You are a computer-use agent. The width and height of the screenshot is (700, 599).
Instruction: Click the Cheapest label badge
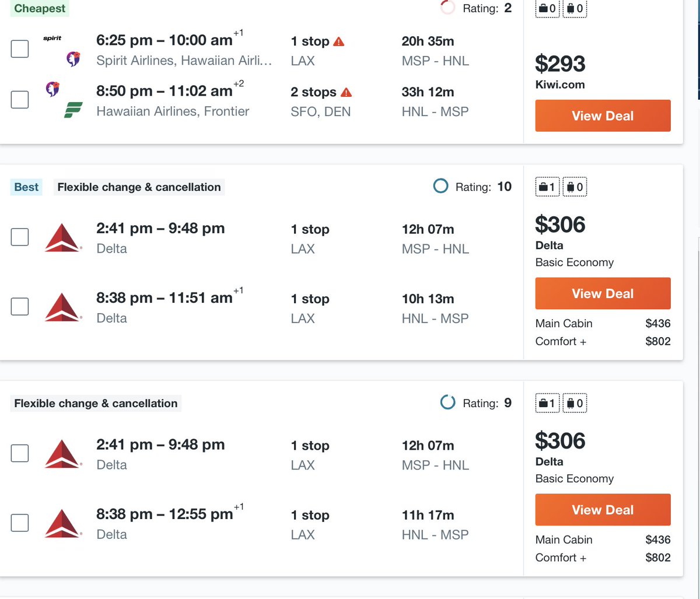point(40,8)
